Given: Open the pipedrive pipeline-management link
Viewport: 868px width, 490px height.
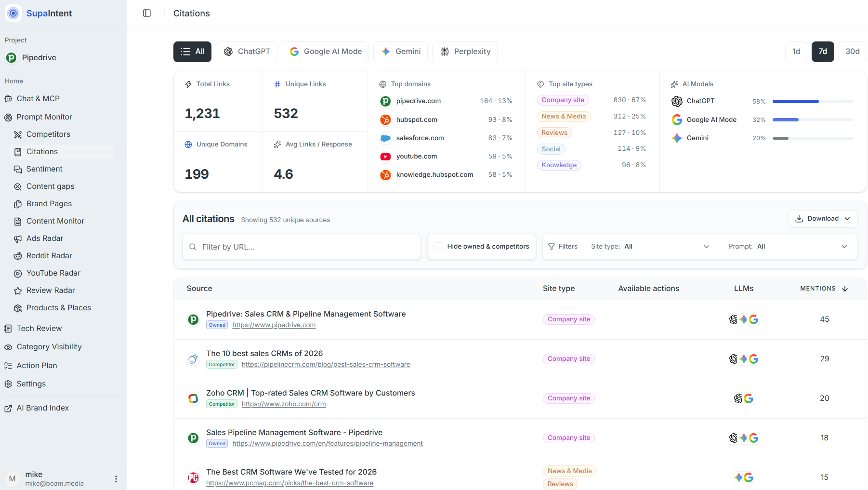Looking at the screenshot, I should [328, 444].
